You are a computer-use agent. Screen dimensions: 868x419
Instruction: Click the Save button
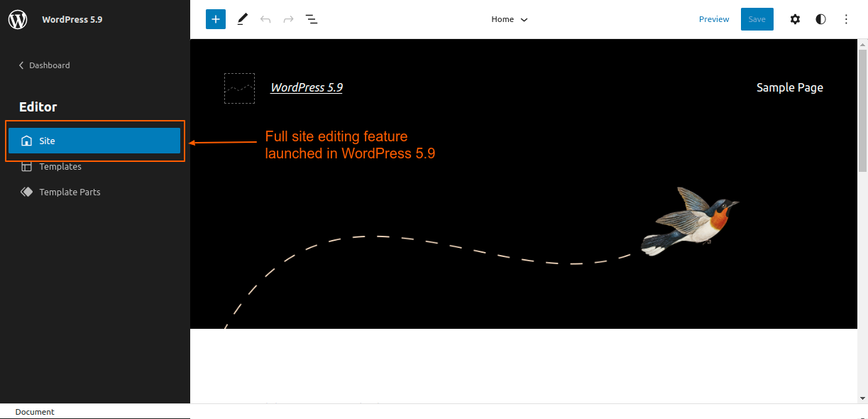(757, 19)
